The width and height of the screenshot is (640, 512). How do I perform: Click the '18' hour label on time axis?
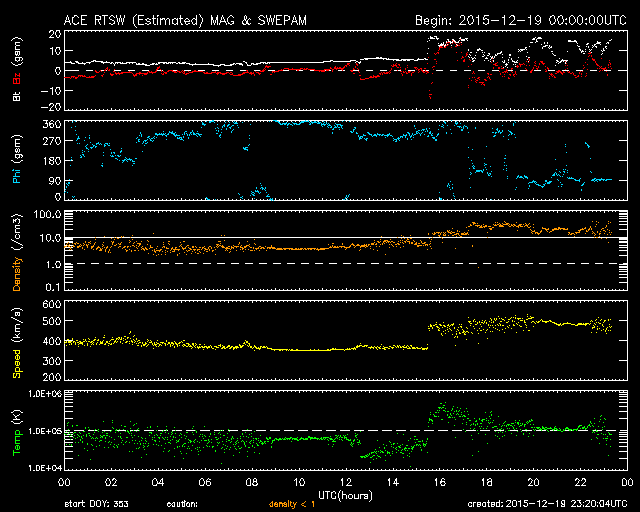click(487, 483)
